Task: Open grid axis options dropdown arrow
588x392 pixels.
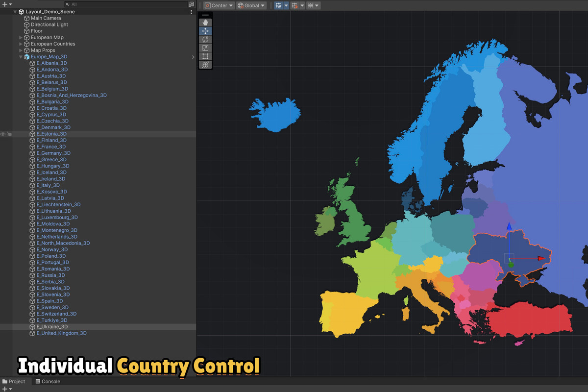Action: pos(286,5)
